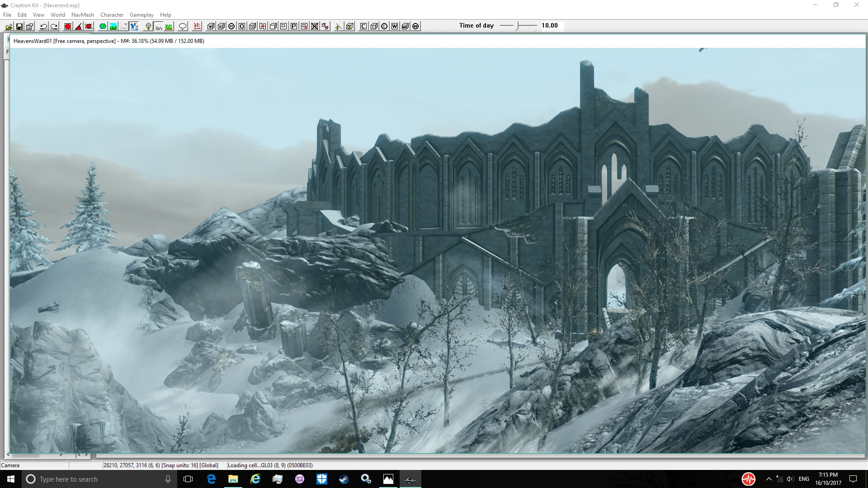Click the HeavensWard01 render window title

point(108,41)
